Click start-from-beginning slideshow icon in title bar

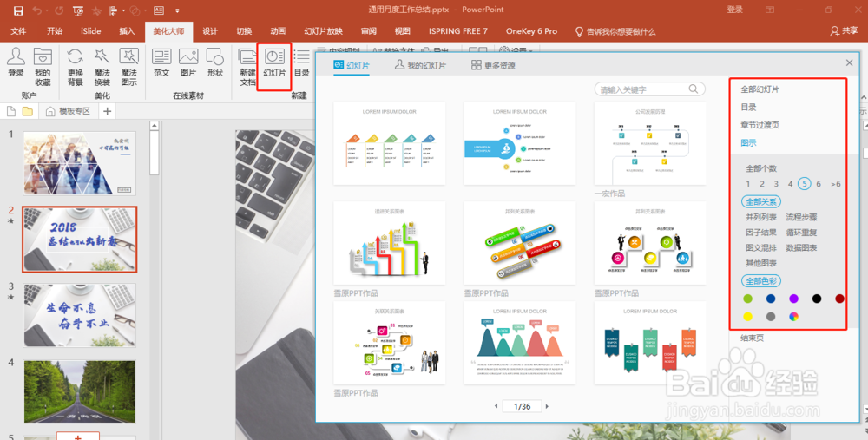(x=78, y=10)
